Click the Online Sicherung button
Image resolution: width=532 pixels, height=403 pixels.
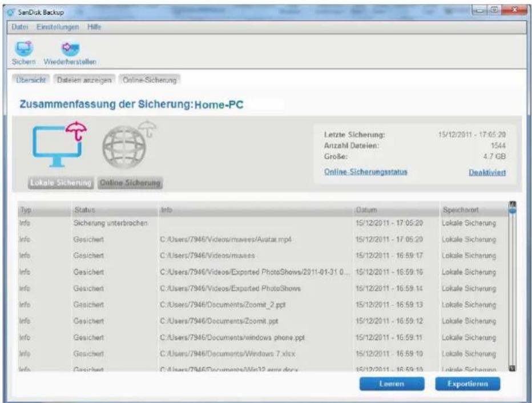point(130,183)
